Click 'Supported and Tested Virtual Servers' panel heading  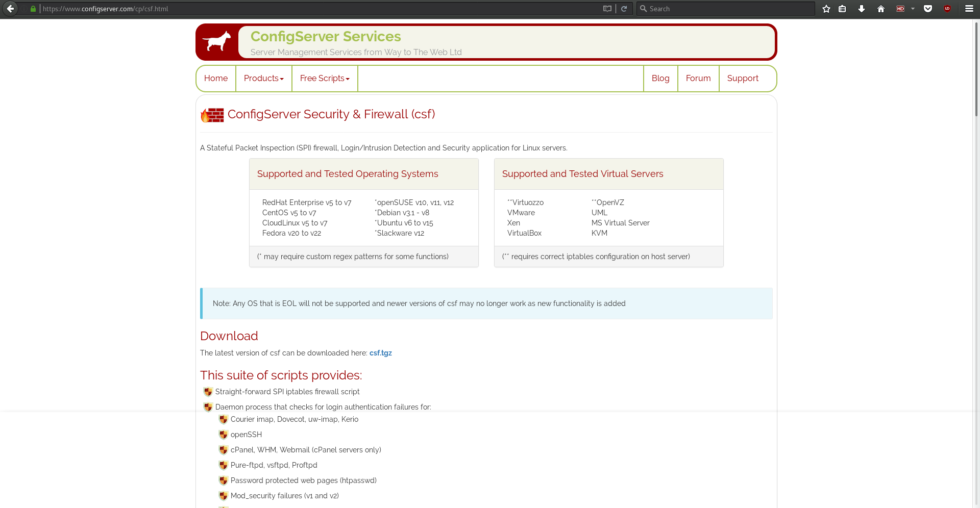pos(582,174)
